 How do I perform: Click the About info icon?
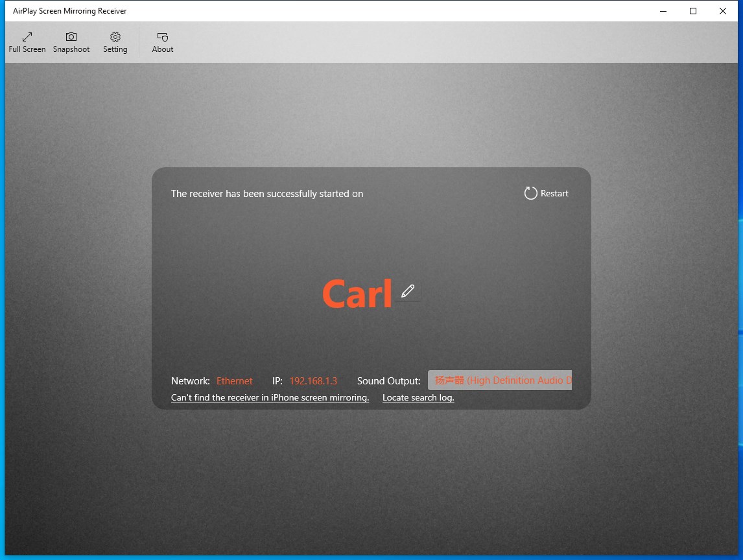pos(163,37)
